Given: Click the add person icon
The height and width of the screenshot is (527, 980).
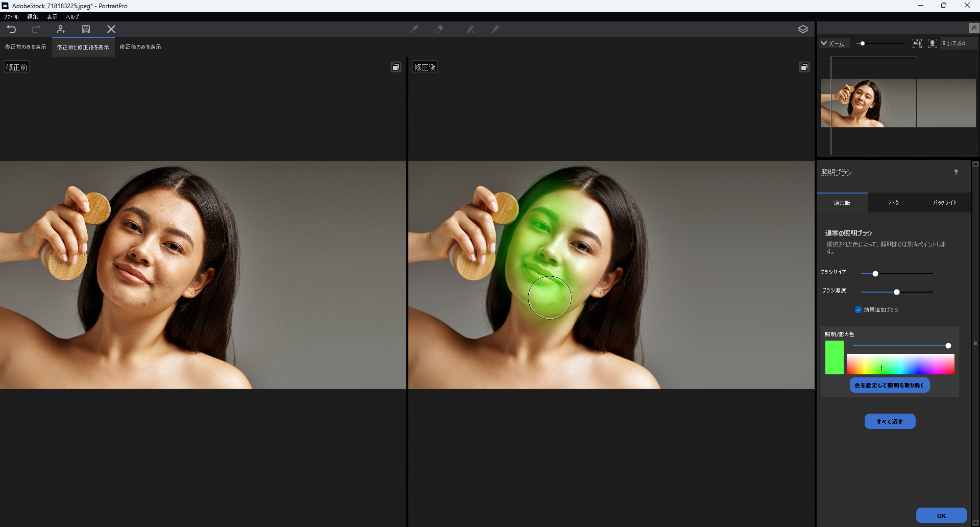Looking at the screenshot, I should pos(61,29).
